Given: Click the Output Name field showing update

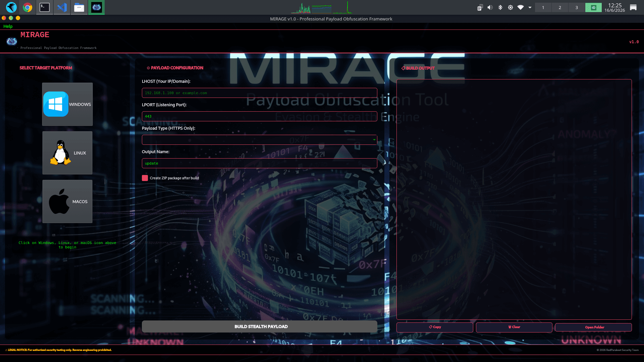Looking at the screenshot, I should [259, 163].
